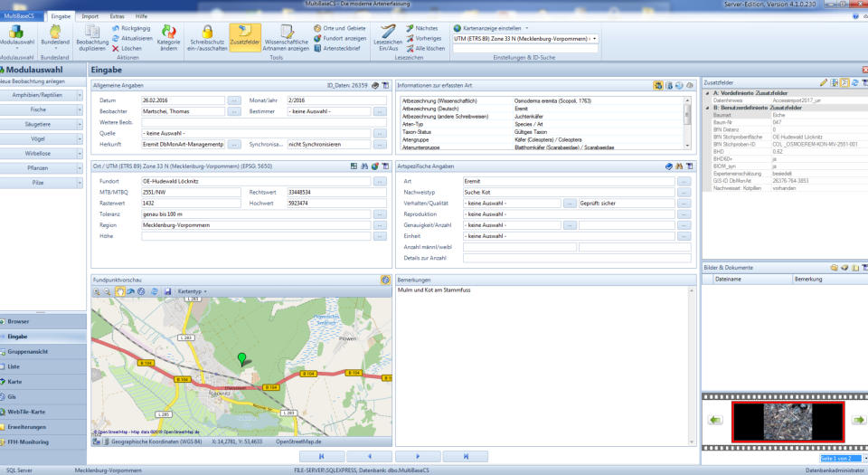This screenshot has width=868, height=475.
Task: Click the image thumbnail in the filmstrip
Action: pyautogui.click(x=787, y=420)
